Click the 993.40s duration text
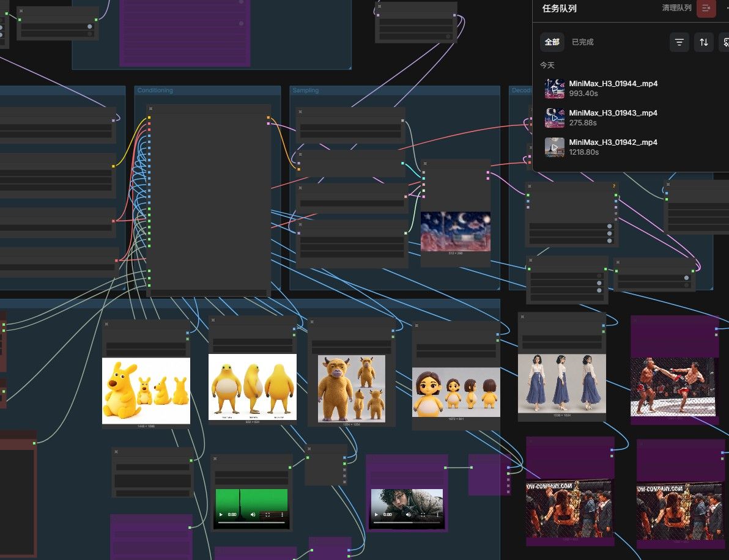The width and height of the screenshot is (729, 560). 583,94
